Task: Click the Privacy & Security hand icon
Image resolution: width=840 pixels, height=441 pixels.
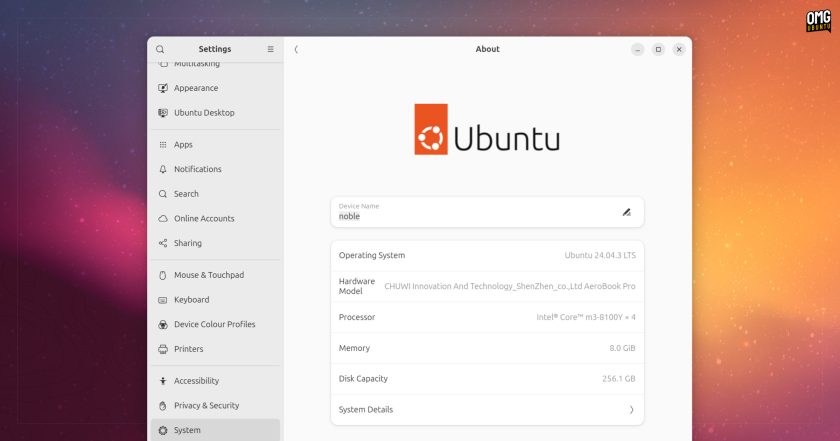Action: coord(163,406)
